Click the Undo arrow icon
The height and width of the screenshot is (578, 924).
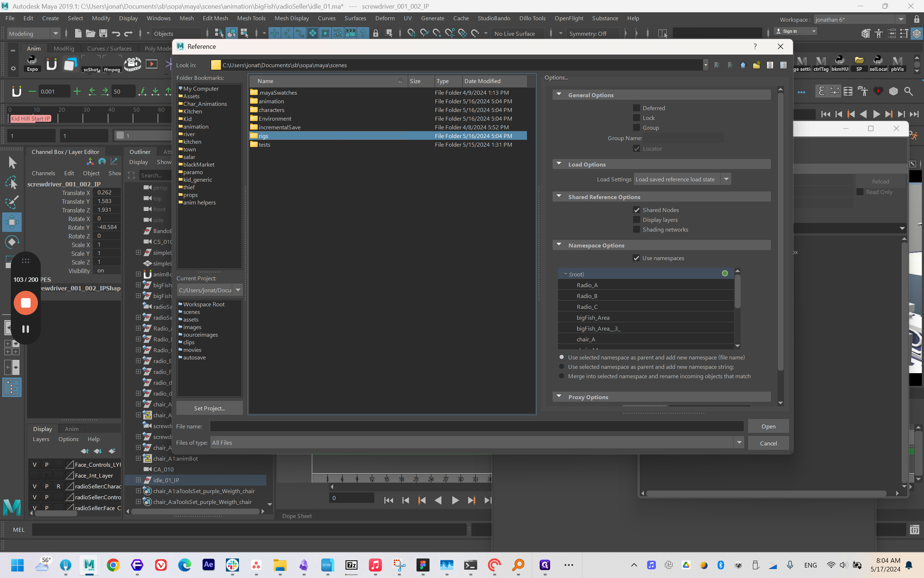tap(116, 33)
